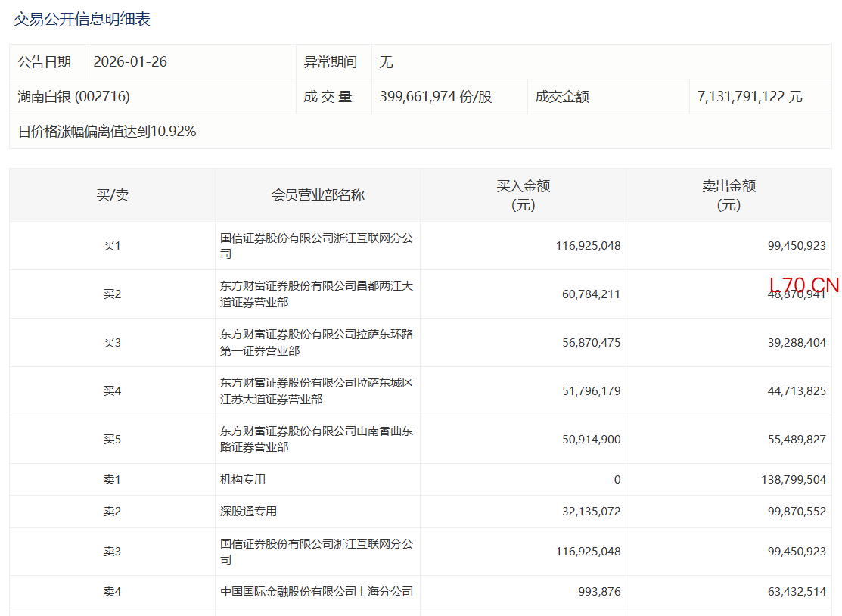Select the 机构专用 seat in 卖1 row
Screen dimensions: 842x616
(x=243, y=480)
